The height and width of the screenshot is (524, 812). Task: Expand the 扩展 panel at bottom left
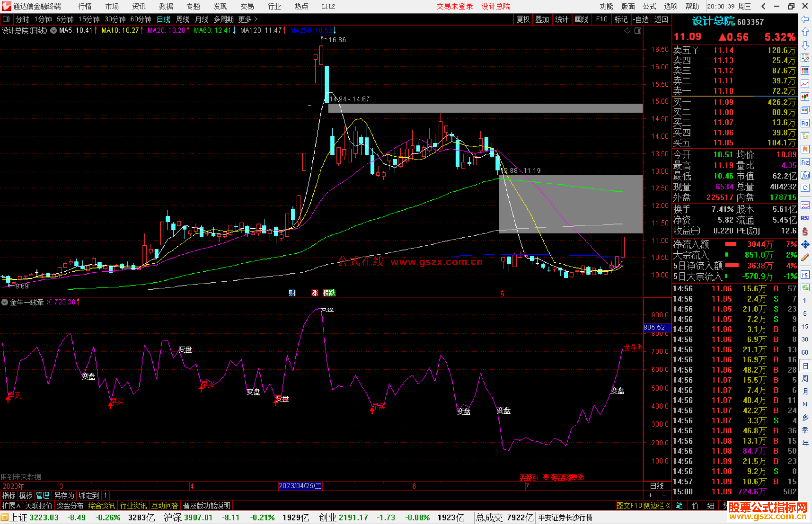pyautogui.click(x=11, y=506)
